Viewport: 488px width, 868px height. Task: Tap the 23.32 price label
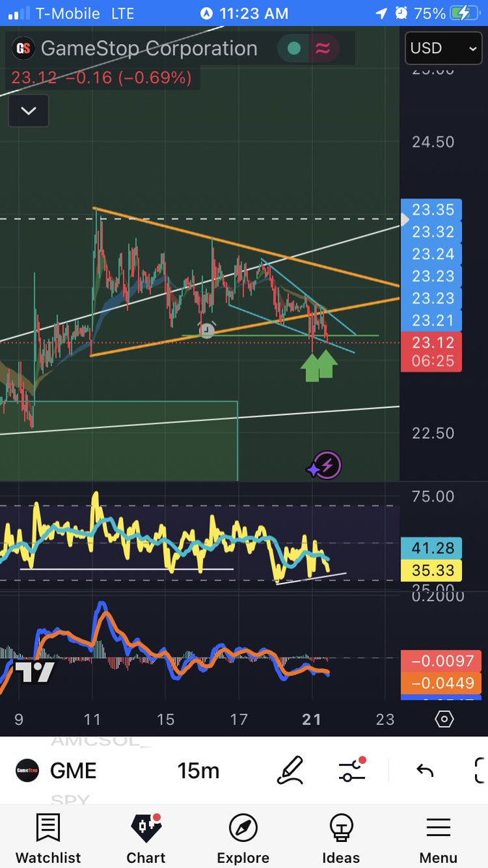(x=432, y=232)
